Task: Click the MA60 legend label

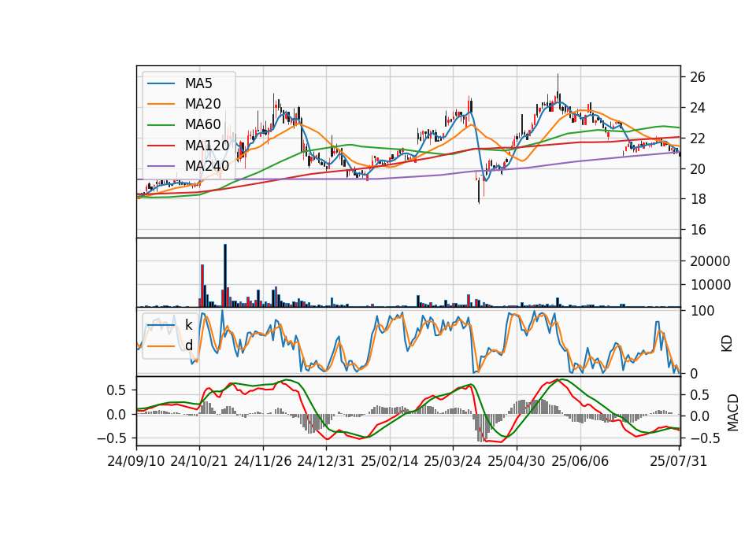Action: (203, 124)
